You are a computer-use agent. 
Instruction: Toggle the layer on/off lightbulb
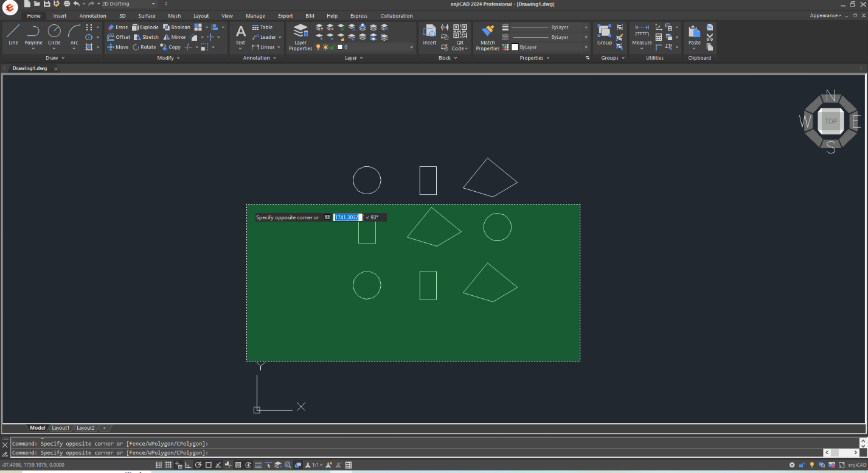click(318, 47)
